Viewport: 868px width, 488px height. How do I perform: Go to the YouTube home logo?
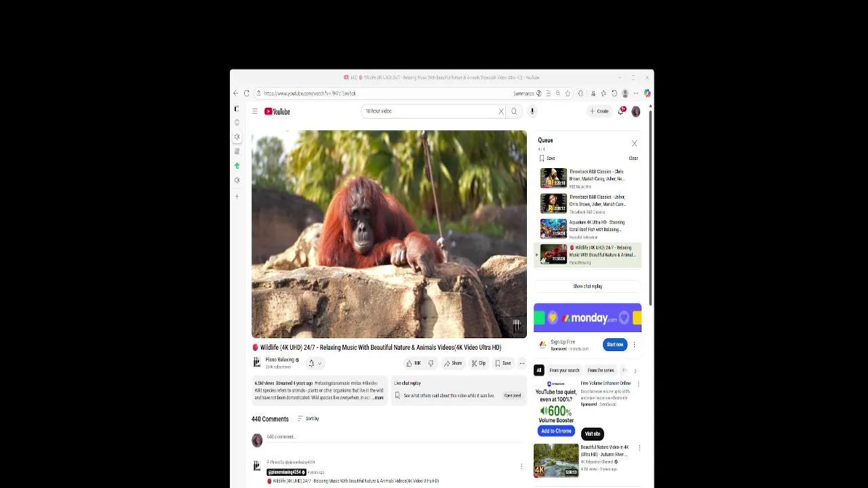[x=277, y=111]
